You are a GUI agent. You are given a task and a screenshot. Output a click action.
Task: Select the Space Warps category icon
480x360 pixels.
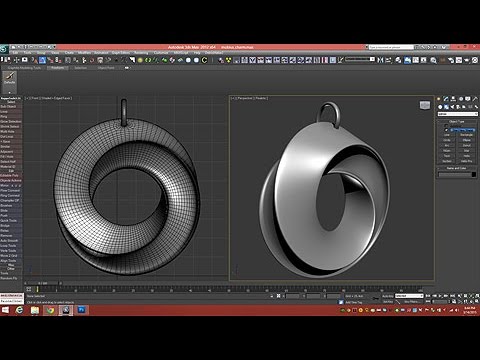470,107
